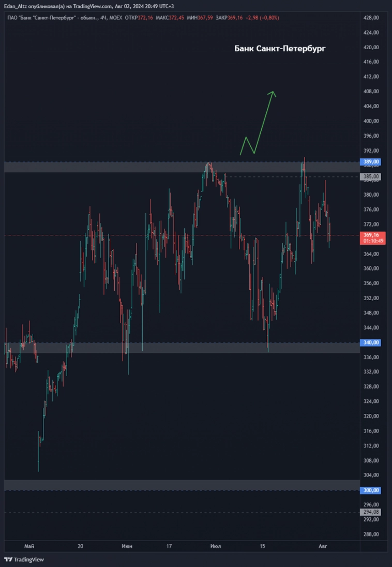392x567 pixels.
Task: Click the 376,00 price axis label
Action: pyautogui.click(x=371, y=210)
